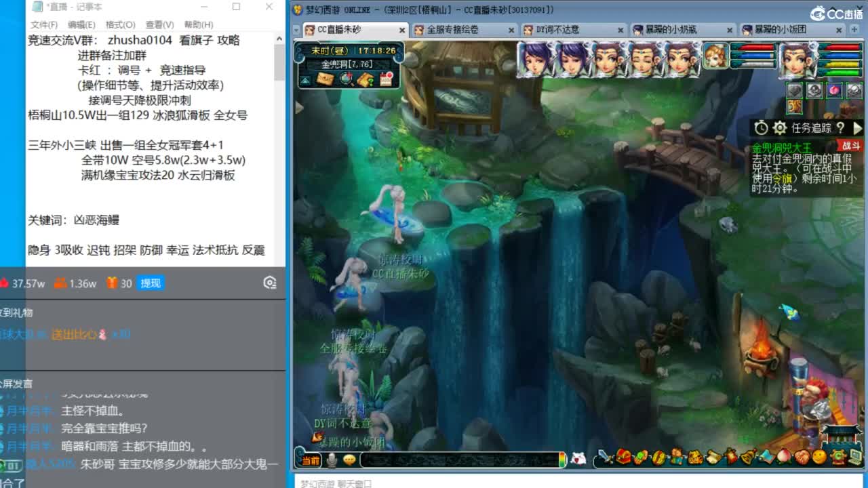Click the golden swirl buff icon
Viewport: 868px width, 488px height.
point(795,107)
